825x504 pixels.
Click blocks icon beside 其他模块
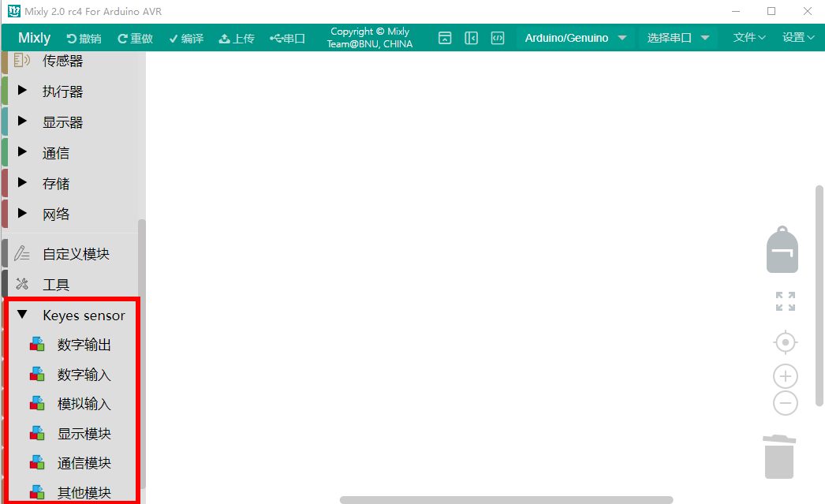37,492
